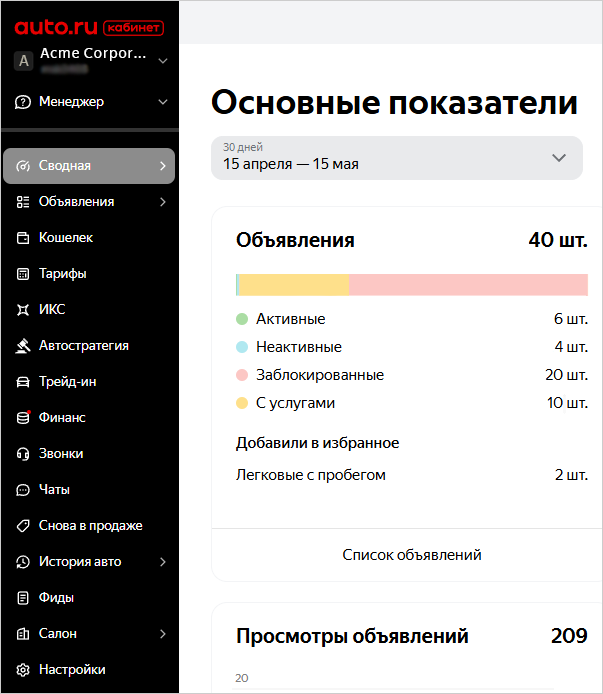Click the Просмотры объявлений heading
The width and height of the screenshot is (603, 694).
click(352, 636)
